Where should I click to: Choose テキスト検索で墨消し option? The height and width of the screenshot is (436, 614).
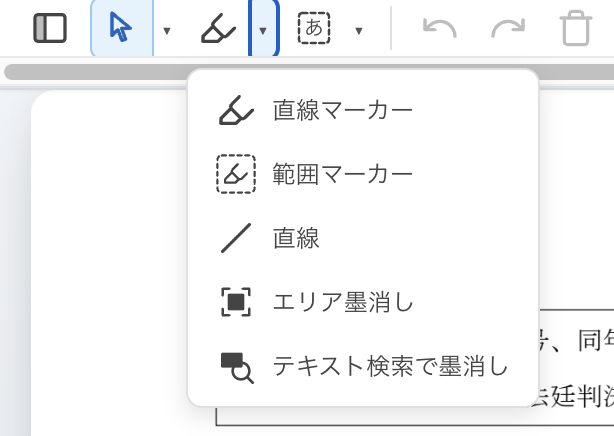pos(363,367)
